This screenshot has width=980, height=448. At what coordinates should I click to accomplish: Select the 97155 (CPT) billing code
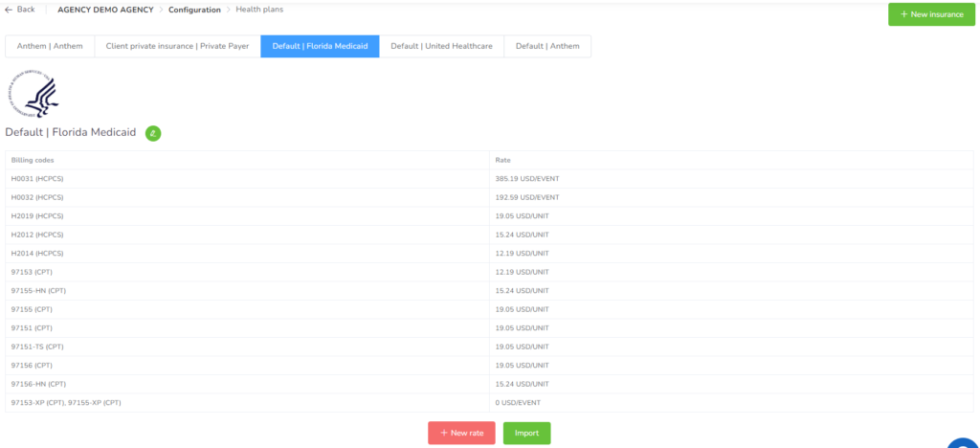32,309
